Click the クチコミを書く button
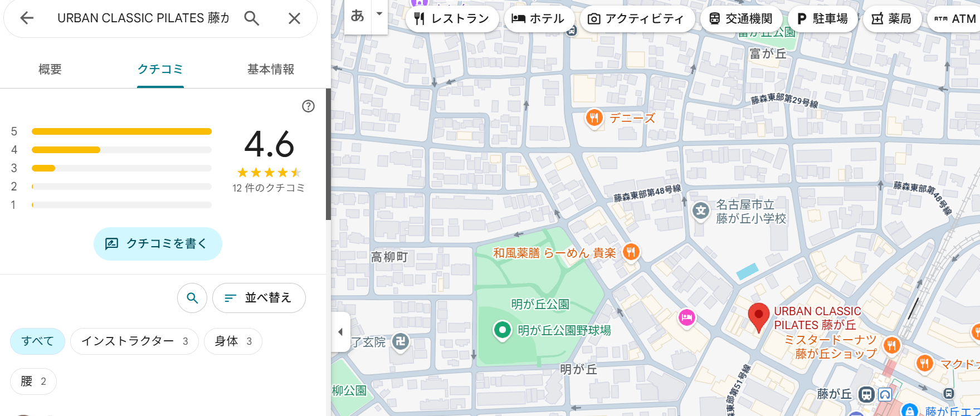 point(158,244)
